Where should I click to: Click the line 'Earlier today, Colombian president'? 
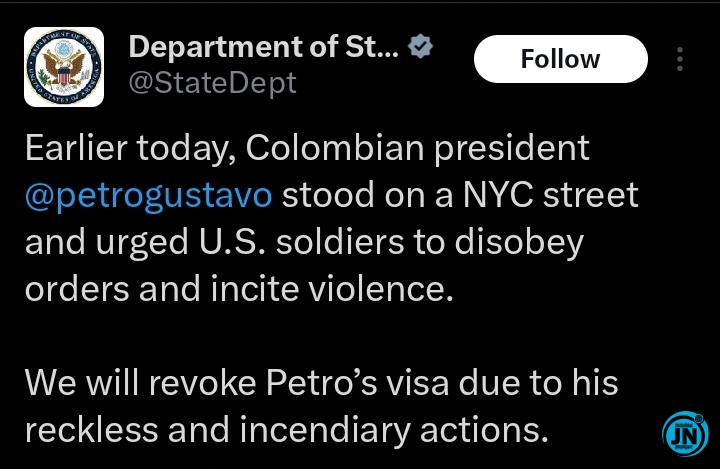click(307, 148)
